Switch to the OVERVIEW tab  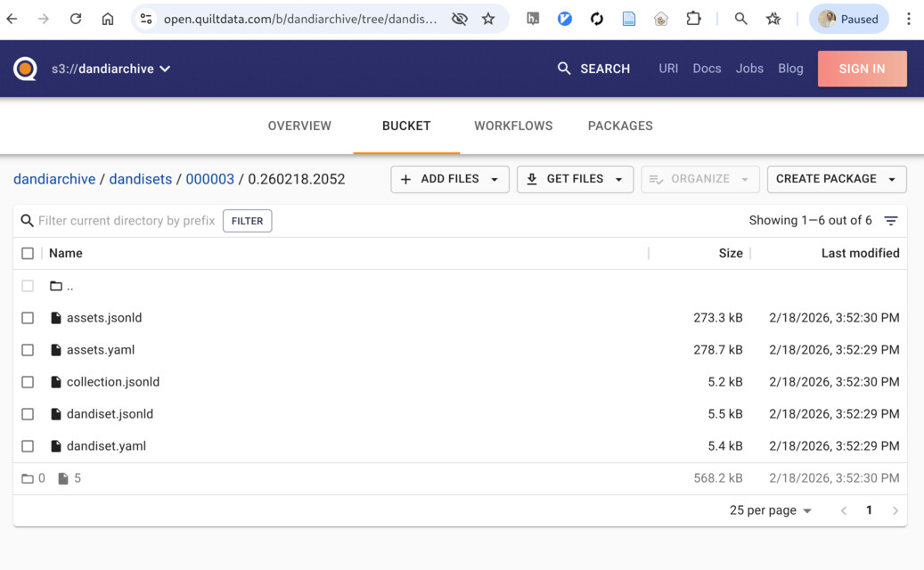299,126
